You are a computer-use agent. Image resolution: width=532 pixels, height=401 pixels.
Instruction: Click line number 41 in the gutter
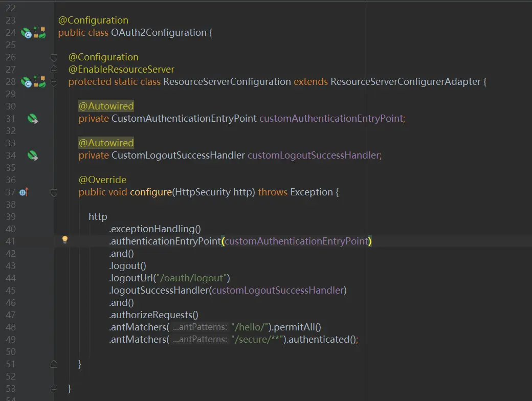tap(11, 241)
